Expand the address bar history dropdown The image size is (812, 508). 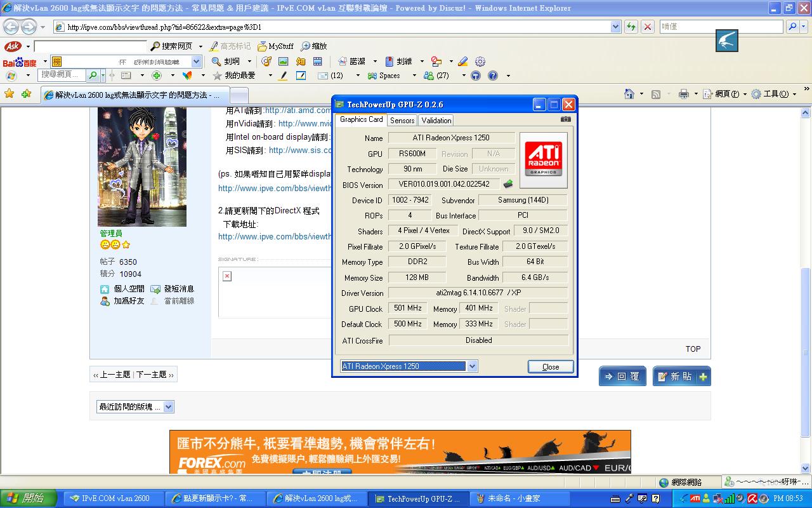(615, 27)
